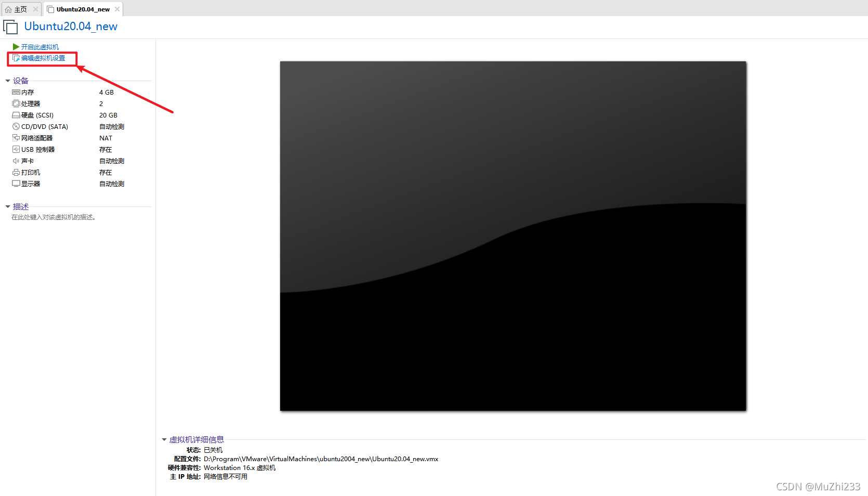This screenshot has height=496, width=868.
Task: Click the processor count value 2
Action: pyautogui.click(x=101, y=104)
